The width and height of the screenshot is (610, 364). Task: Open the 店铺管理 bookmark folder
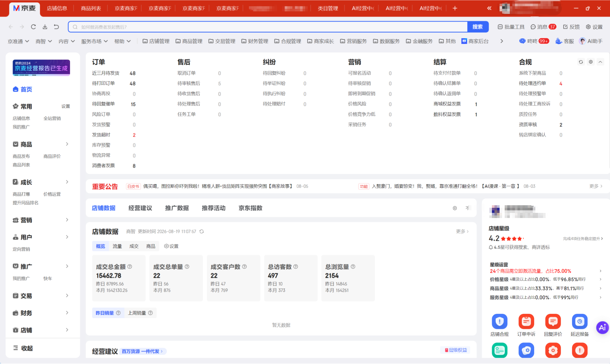click(156, 41)
